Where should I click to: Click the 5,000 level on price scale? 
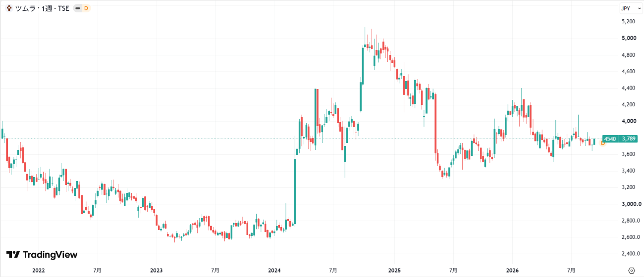(x=629, y=38)
